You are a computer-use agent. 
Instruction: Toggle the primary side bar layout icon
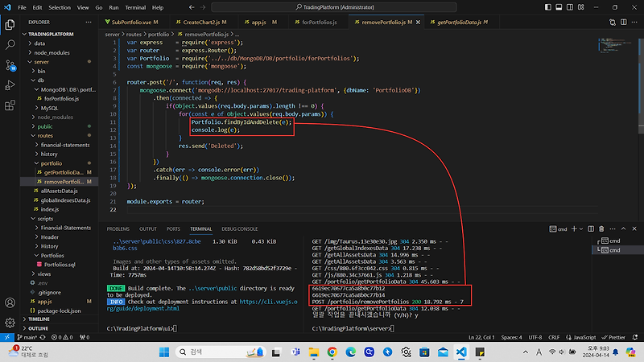(x=548, y=7)
